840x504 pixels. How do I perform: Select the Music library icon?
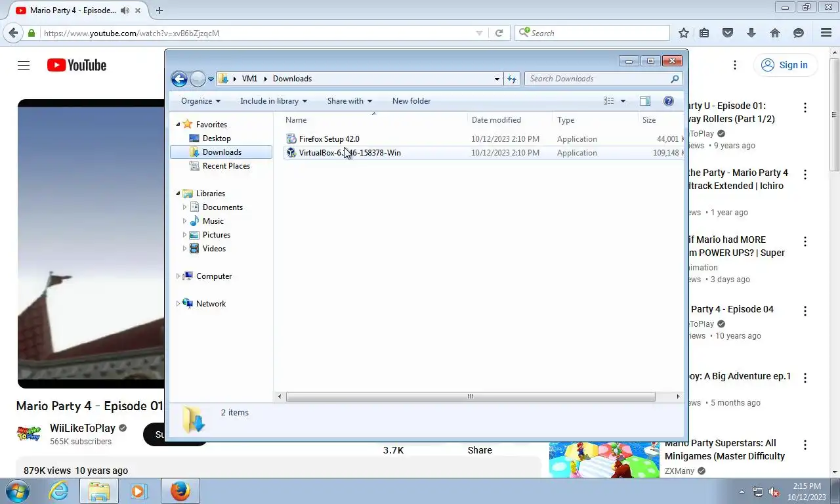pyautogui.click(x=194, y=221)
